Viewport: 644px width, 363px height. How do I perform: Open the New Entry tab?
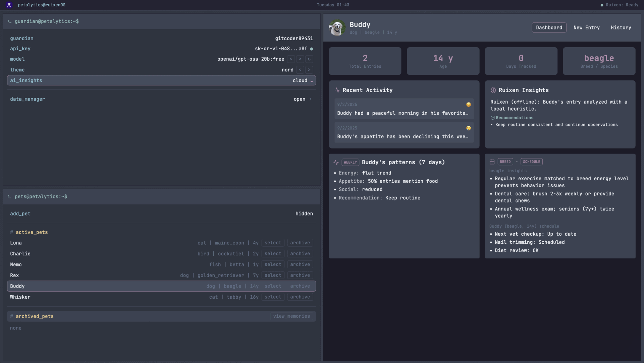(586, 27)
